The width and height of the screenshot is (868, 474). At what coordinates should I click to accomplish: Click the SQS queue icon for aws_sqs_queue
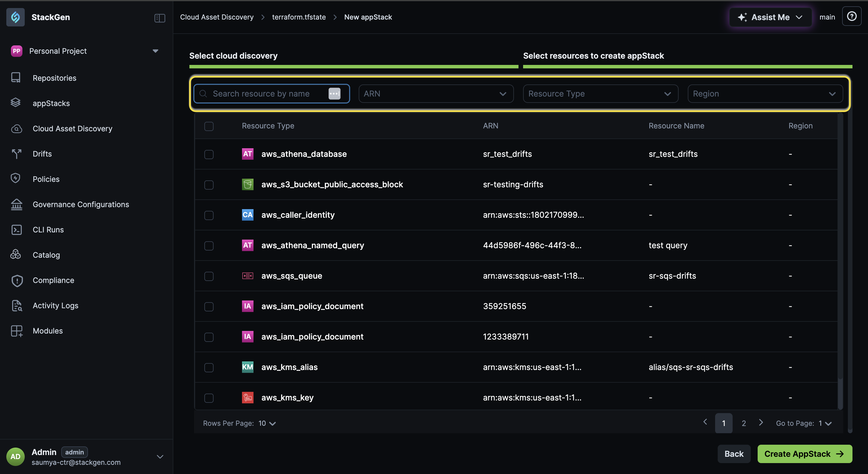click(x=248, y=276)
